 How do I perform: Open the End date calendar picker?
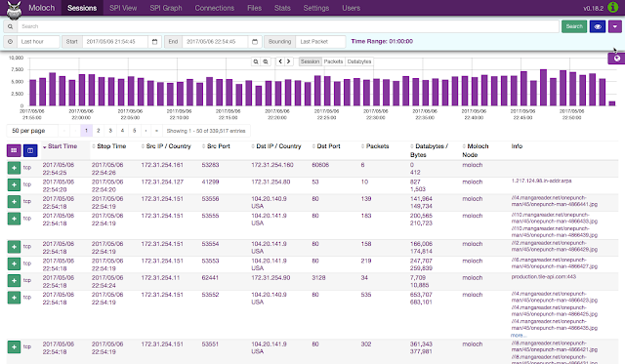coord(255,41)
